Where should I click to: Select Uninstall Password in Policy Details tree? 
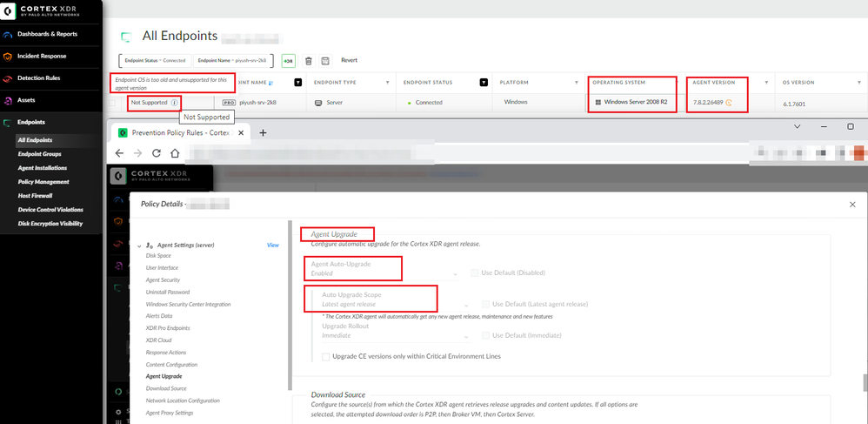point(168,292)
